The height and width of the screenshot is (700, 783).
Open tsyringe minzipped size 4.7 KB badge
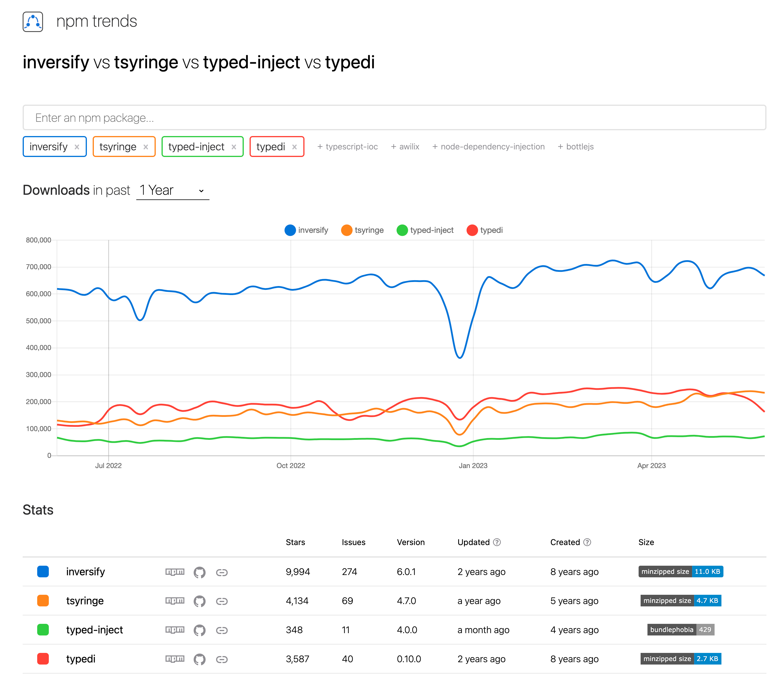point(681,601)
